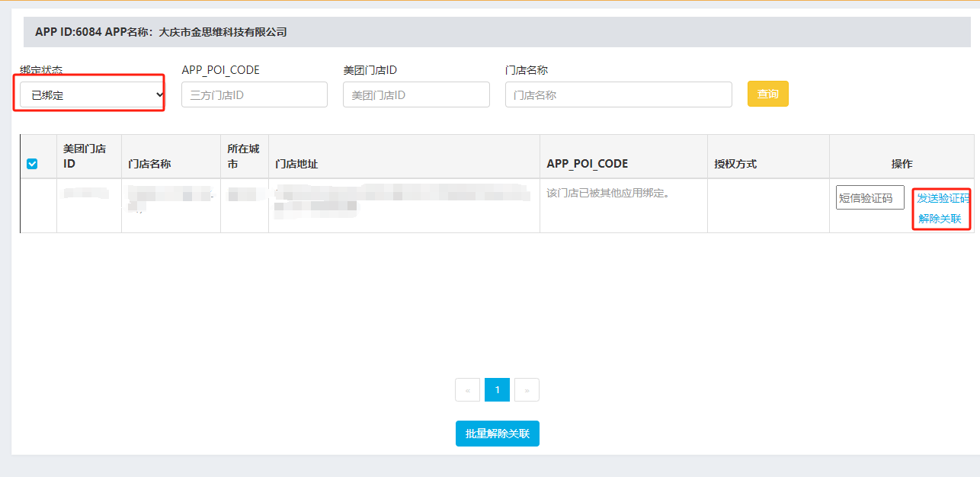Click the 授权方式 column header

coord(735,164)
